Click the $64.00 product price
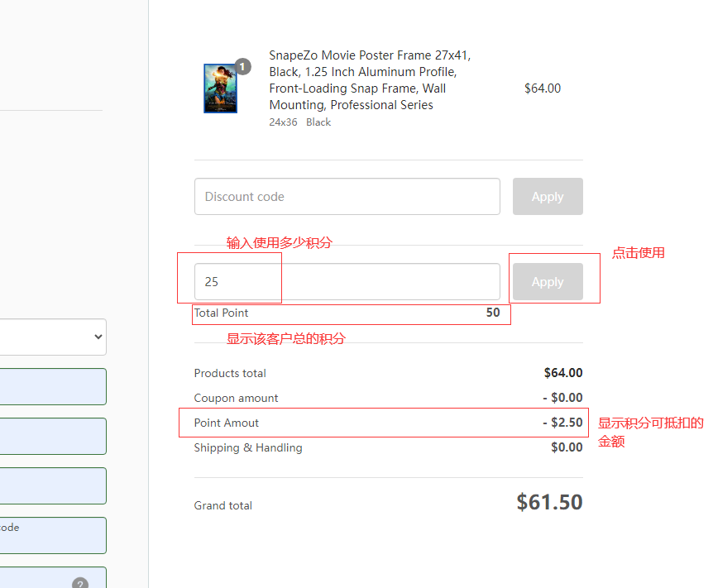This screenshot has height=588, width=713. 543,88
